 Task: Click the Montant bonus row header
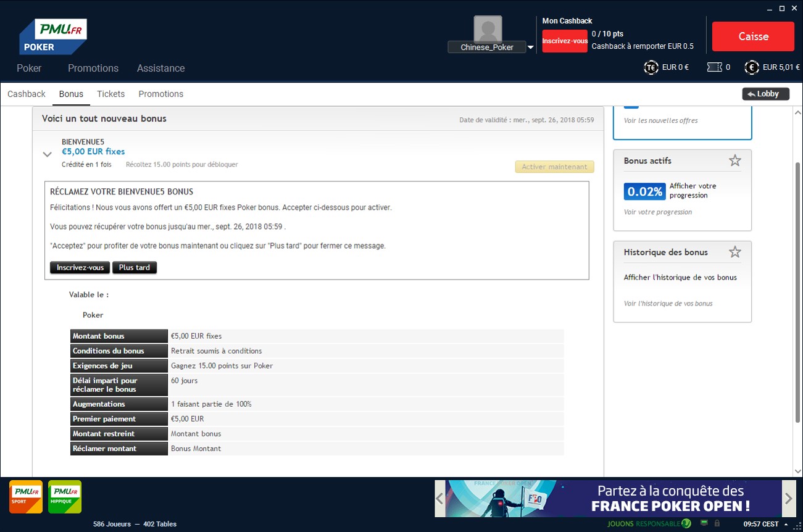pyautogui.click(x=119, y=336)
